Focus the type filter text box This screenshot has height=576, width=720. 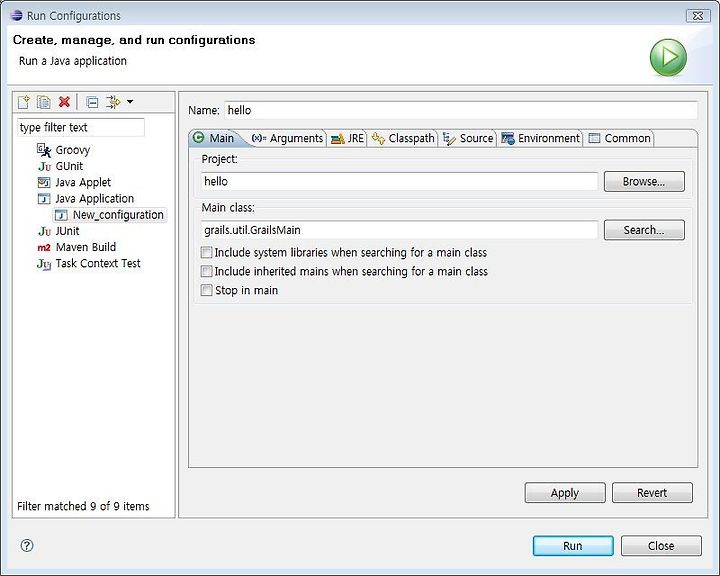coord(81,127)
